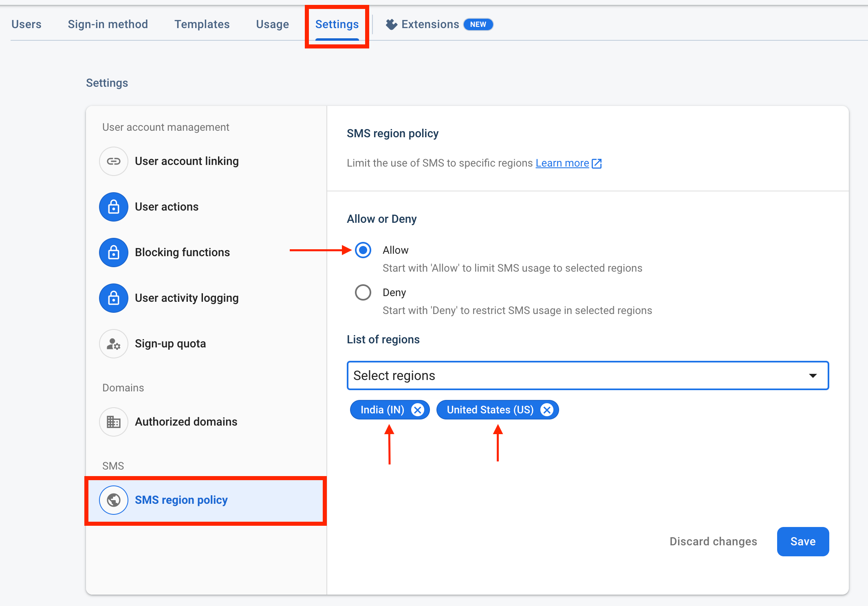Image resolution: width=868 pixels, height=606 pixels.
Task: Click the India (IN) chip label
Action: [382, 410]
